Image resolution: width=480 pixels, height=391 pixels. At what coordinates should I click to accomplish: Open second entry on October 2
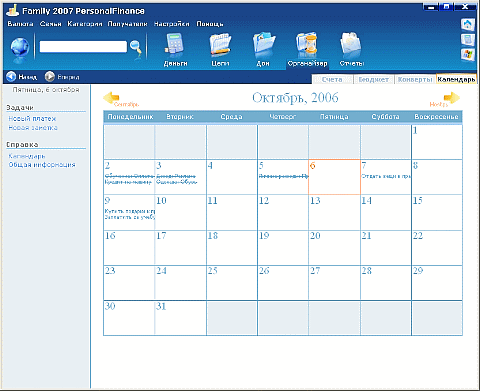[128, 182]
